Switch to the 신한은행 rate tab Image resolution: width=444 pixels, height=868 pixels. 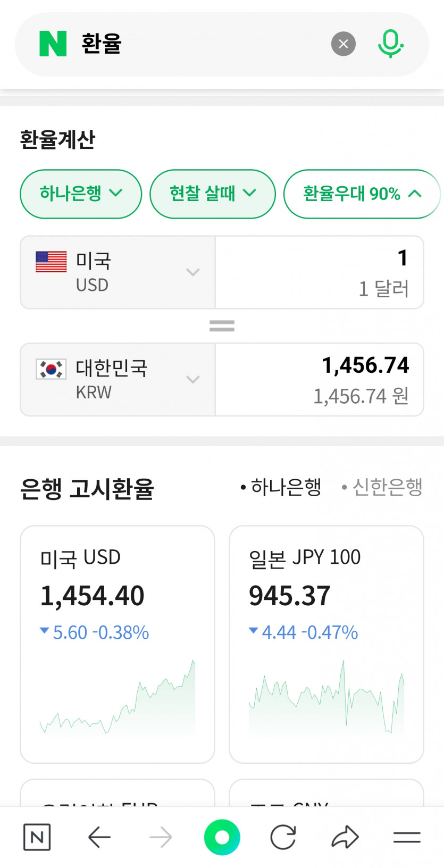click(x=383, y=487)
